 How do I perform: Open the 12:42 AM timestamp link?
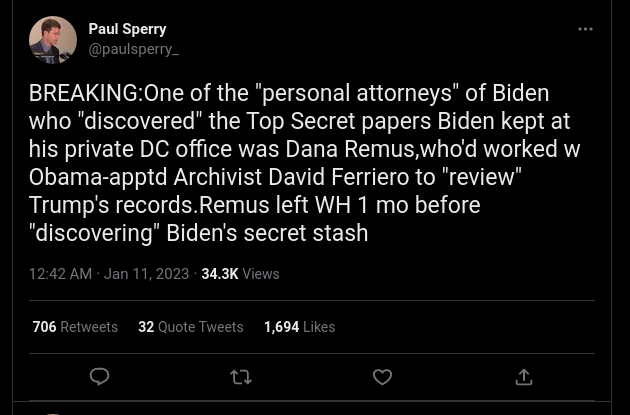[60, 274]
